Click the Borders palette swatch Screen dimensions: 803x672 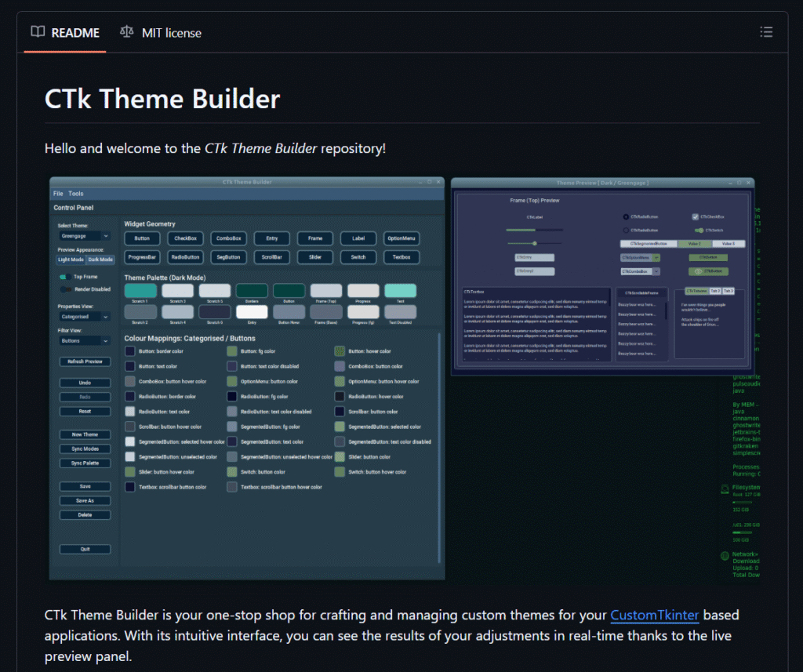point(252,290)
